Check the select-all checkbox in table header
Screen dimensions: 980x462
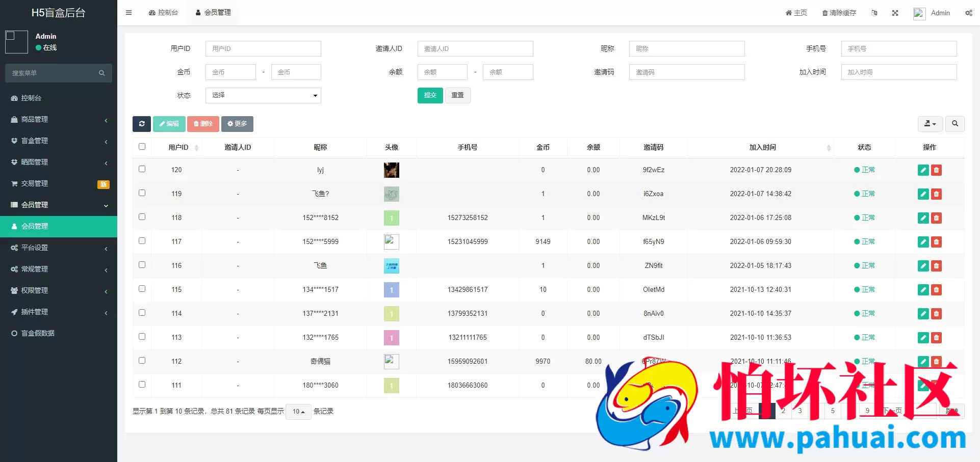(142, 146)
